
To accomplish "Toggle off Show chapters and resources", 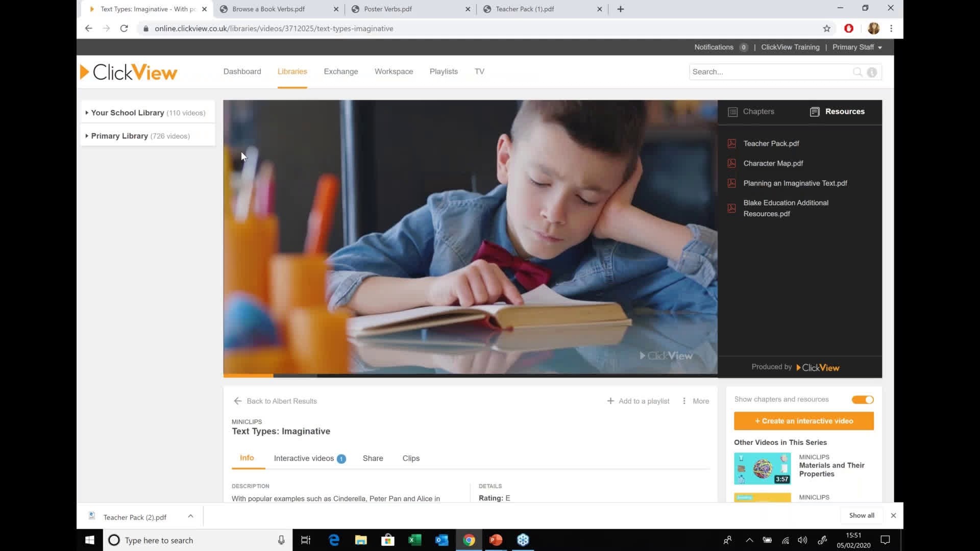I will point(862,399).
